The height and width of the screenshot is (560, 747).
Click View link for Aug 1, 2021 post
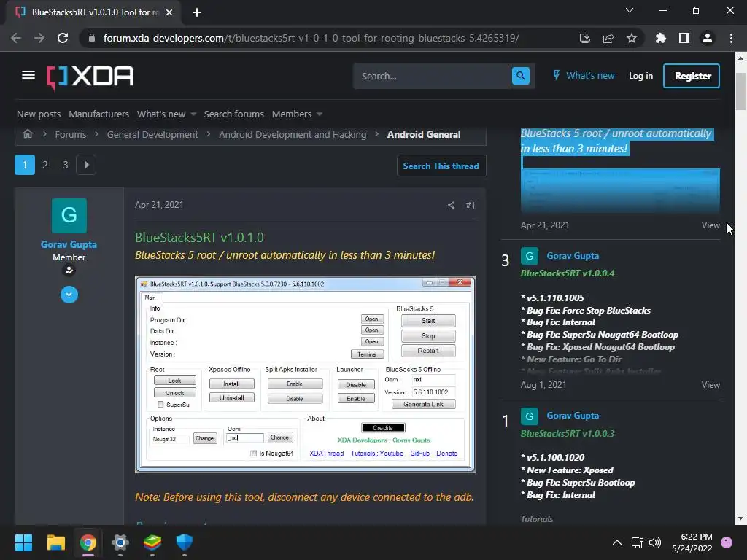click(x=711, y=385)
